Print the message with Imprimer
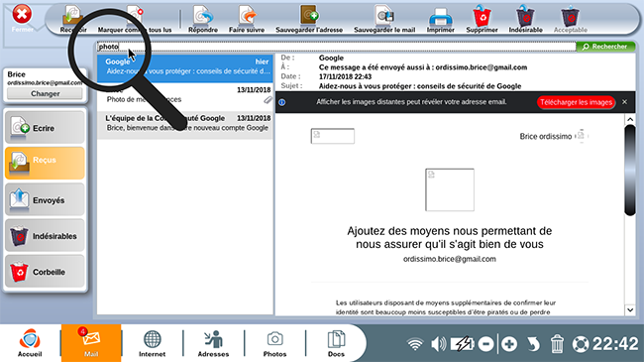 coord(440,17)
